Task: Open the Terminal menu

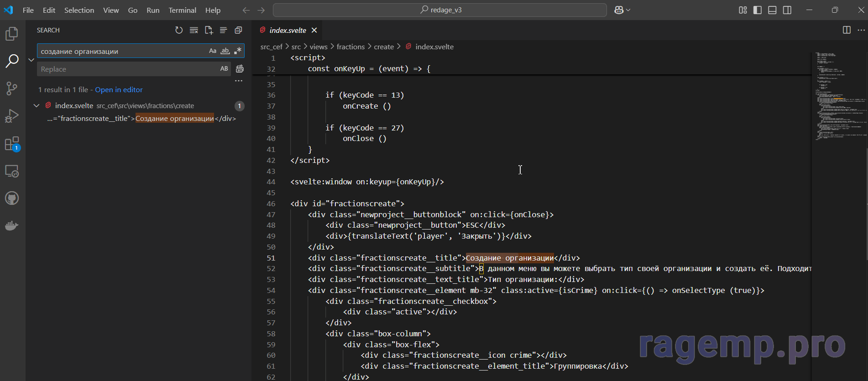Action: [182, 10]
